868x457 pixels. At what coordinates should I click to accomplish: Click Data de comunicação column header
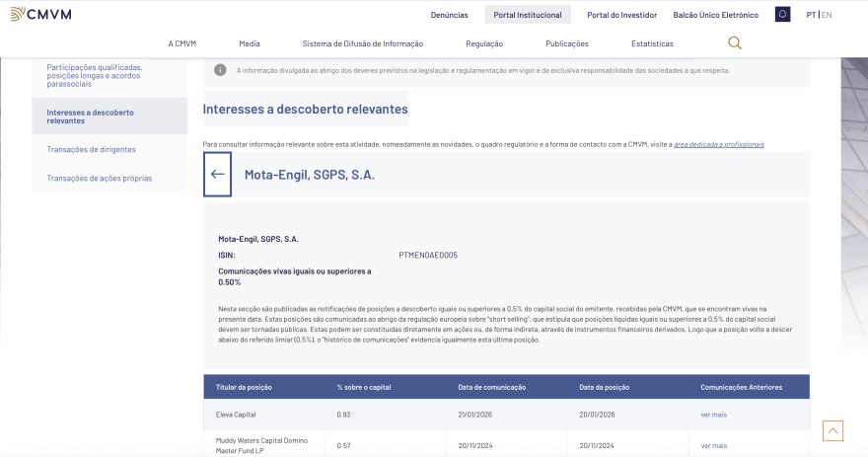coord(491,387)
